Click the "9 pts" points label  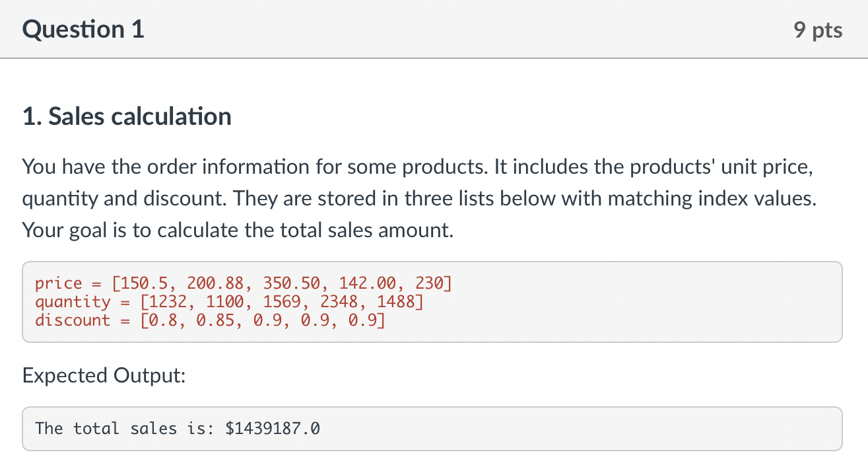(x=818, y=30)
